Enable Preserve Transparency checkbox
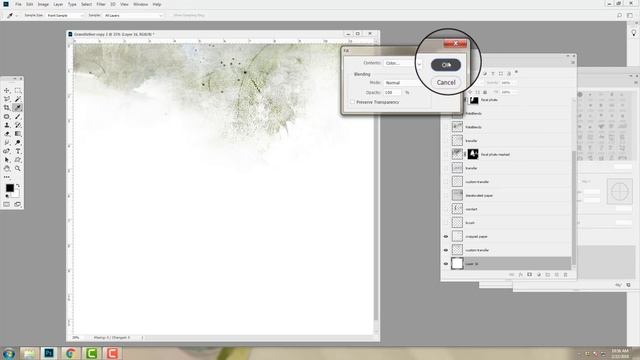This screenshot has height=360, width=640. point(353,102)
